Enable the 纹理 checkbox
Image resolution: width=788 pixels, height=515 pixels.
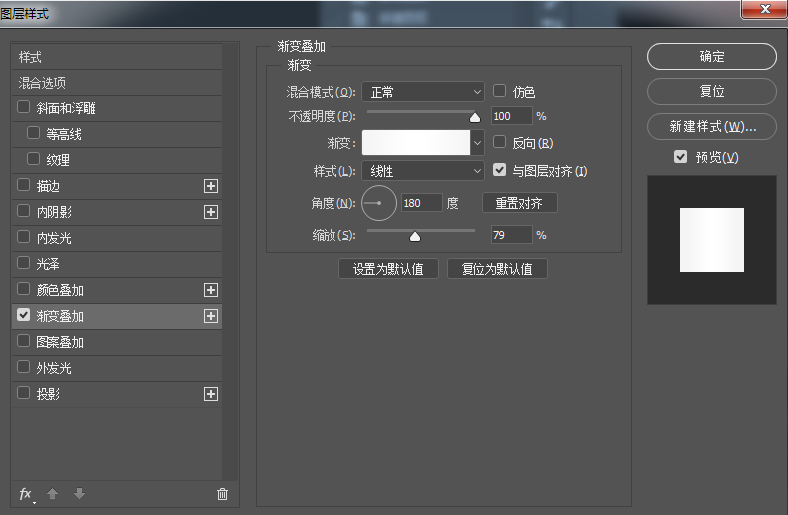(x=33, y=159)
